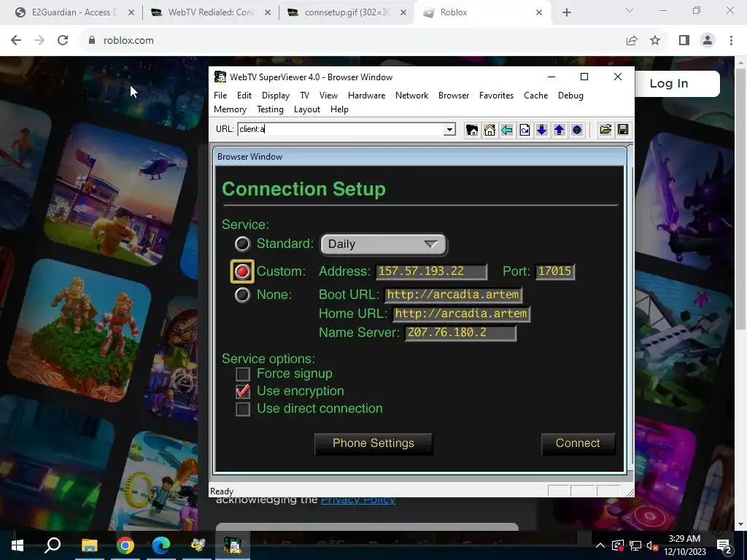Open the Network menu
This screenshot has width=747, height=560.
(x=411, y=96)
